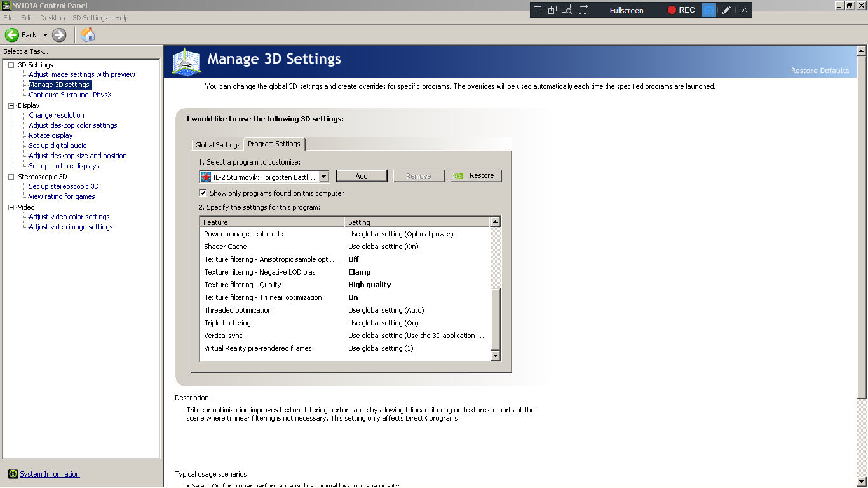Image resolution: width=868 pixels, height=488 pixels.
Task: Click the recorder window-selection icon
Action: coord(552,10)
